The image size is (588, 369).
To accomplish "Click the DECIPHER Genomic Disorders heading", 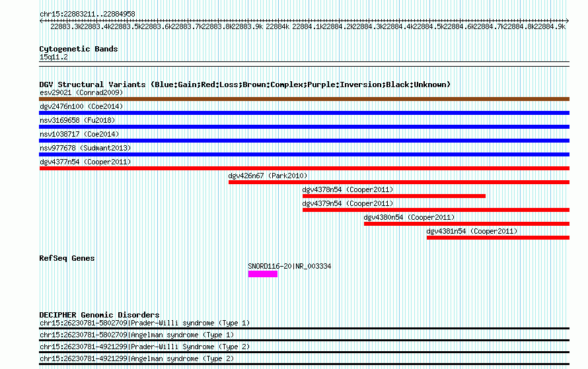I will 99,315.
